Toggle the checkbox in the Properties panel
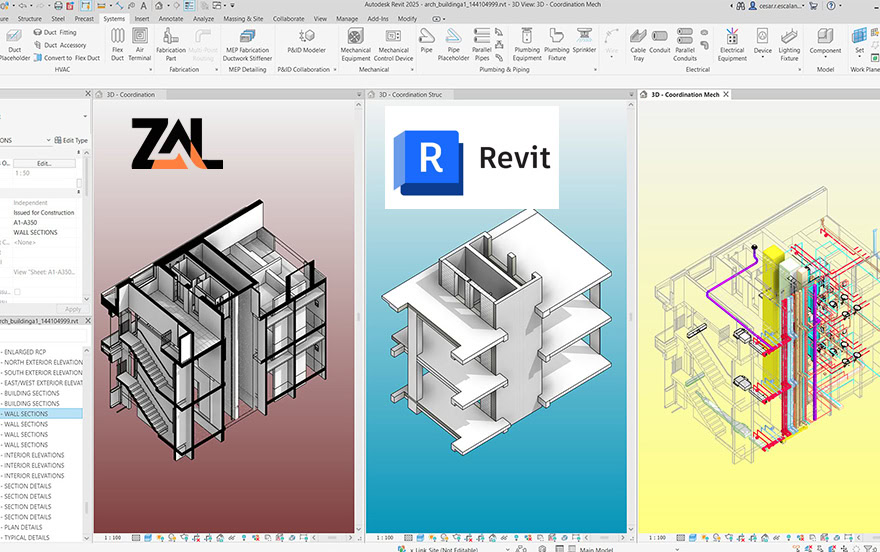The image size is (880, 552). click(x=17, y=292)
